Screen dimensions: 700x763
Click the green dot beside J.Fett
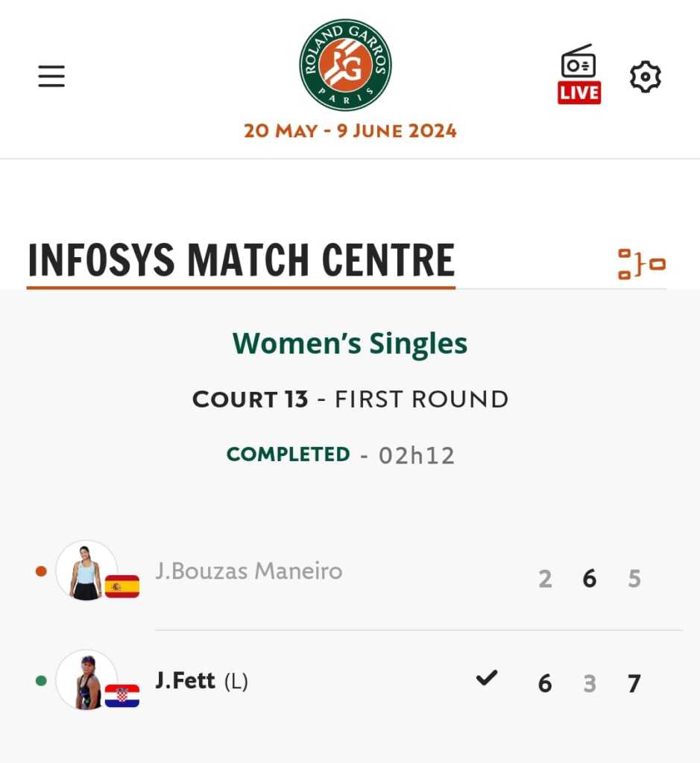pyautogui.click(x=41, y=680)
